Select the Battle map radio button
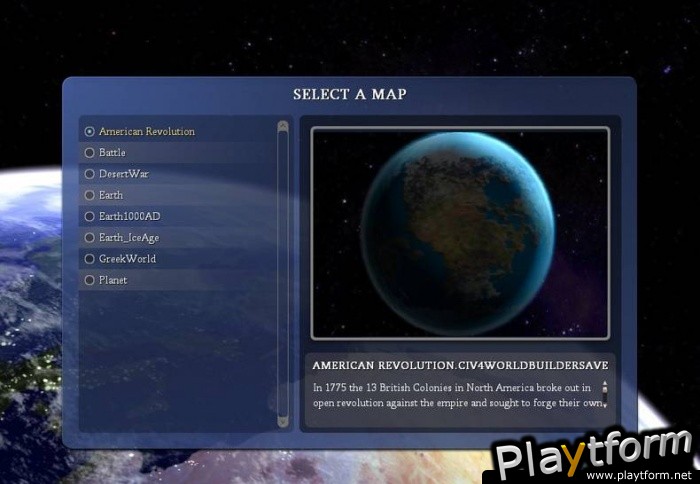 (89, 153)
